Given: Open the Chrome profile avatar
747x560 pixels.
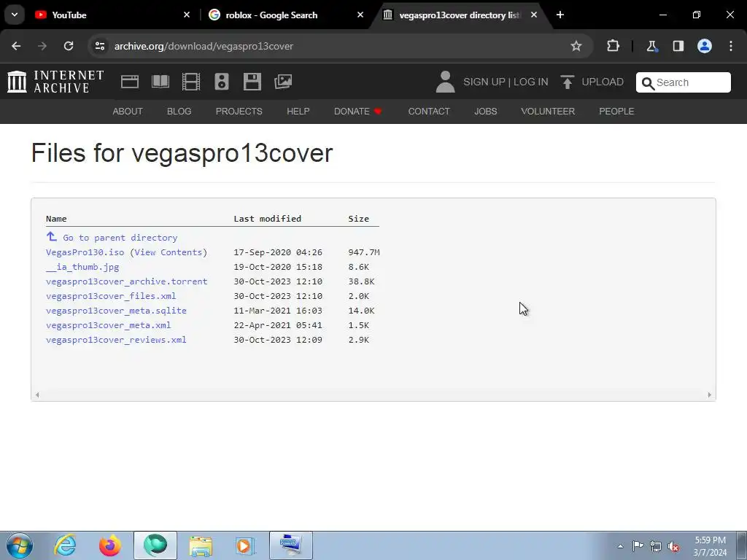Looking at the screenshot, I should click(705, 46).
